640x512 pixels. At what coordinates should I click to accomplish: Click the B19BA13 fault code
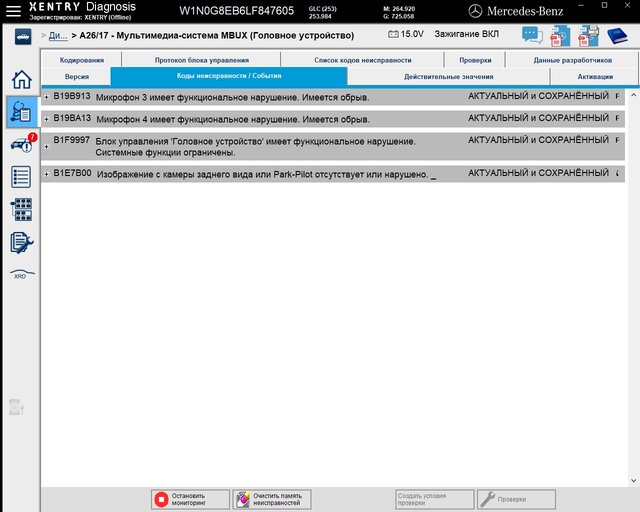72,118
